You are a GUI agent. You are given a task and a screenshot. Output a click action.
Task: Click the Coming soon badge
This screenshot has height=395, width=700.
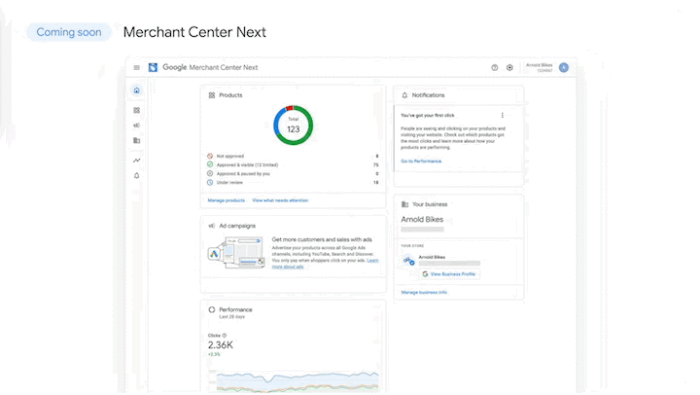69,32
